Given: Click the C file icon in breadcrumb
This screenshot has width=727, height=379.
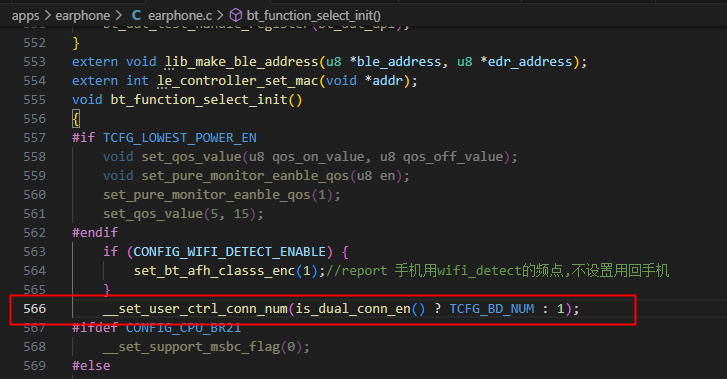Looking at the screenshot, I should tap(136, 16).
